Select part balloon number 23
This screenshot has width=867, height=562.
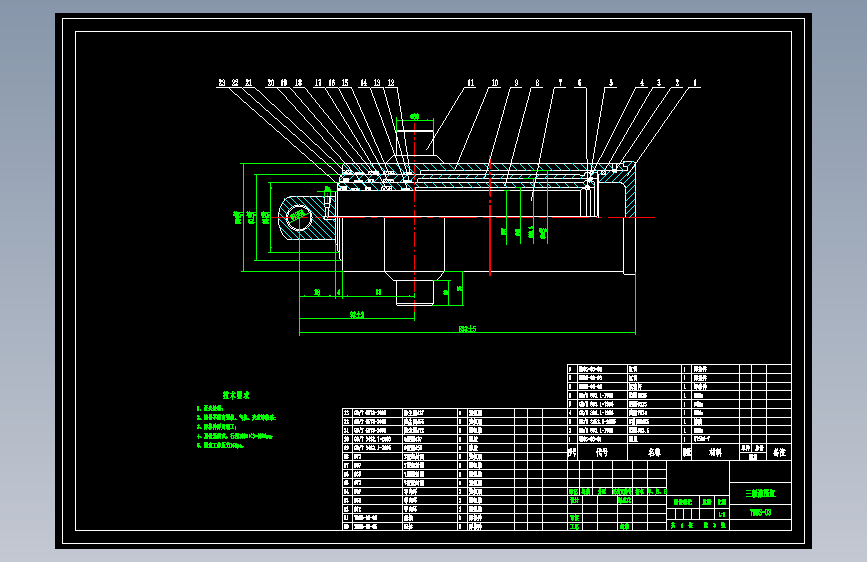pyautogui.click(x=222, y=82)
